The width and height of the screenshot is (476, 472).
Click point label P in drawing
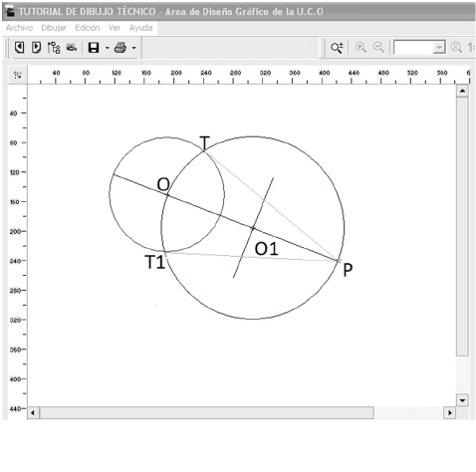click(x=348, y=270)
